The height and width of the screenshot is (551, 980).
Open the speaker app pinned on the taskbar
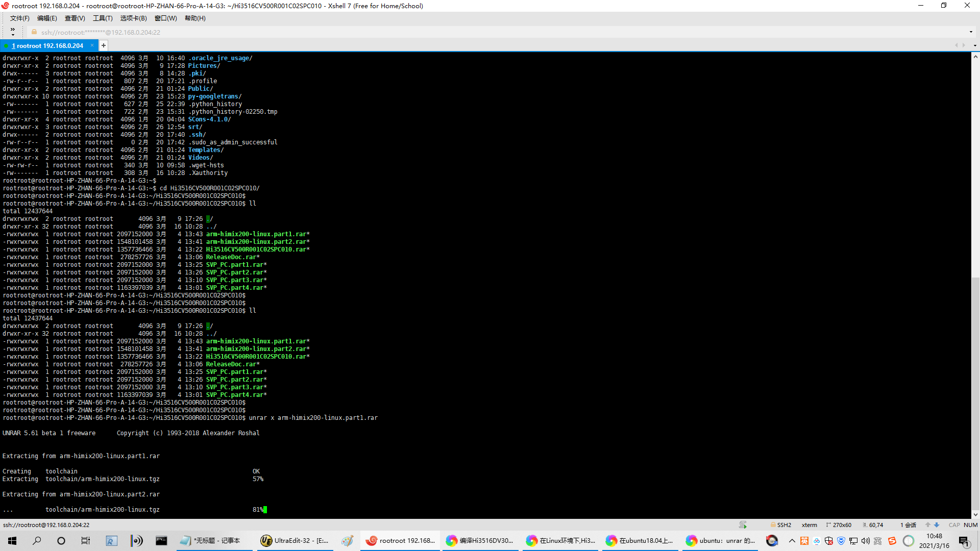click(x=136, y=541)
